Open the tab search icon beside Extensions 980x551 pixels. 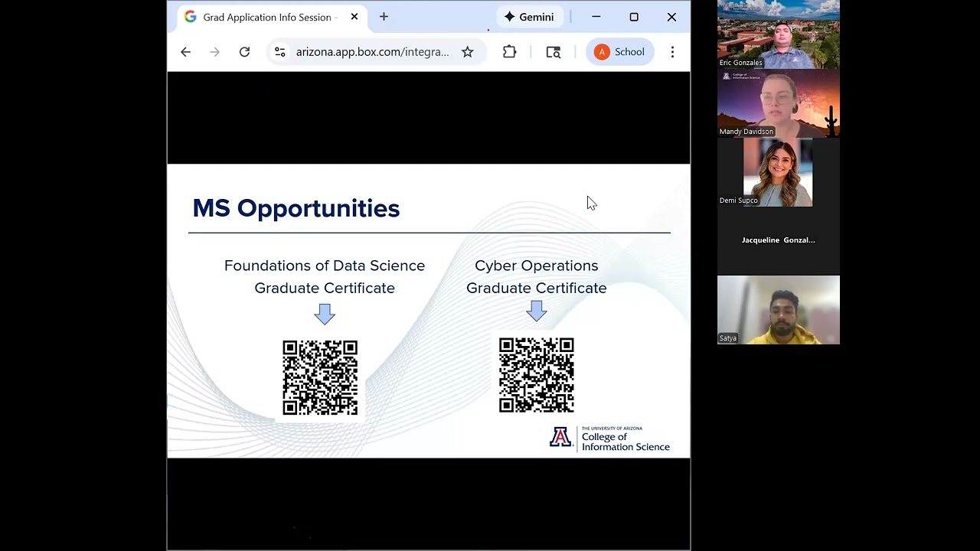click(554, 52)
